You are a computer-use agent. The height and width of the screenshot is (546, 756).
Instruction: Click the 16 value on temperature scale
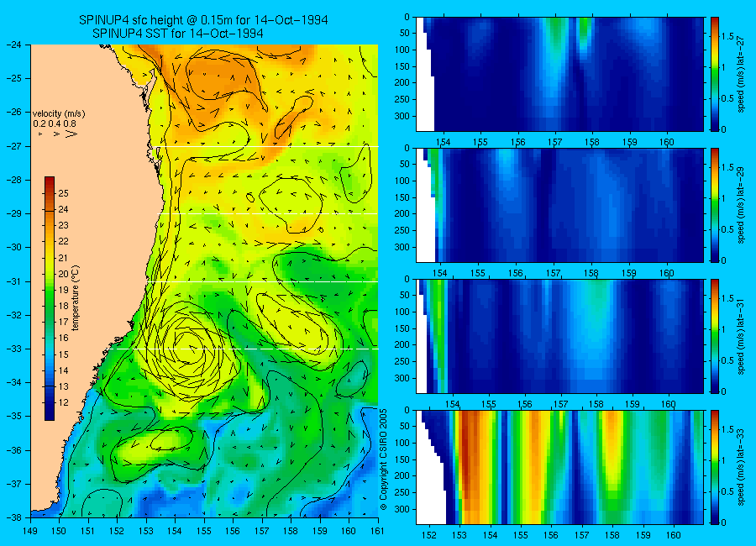(x=63, y=339)
